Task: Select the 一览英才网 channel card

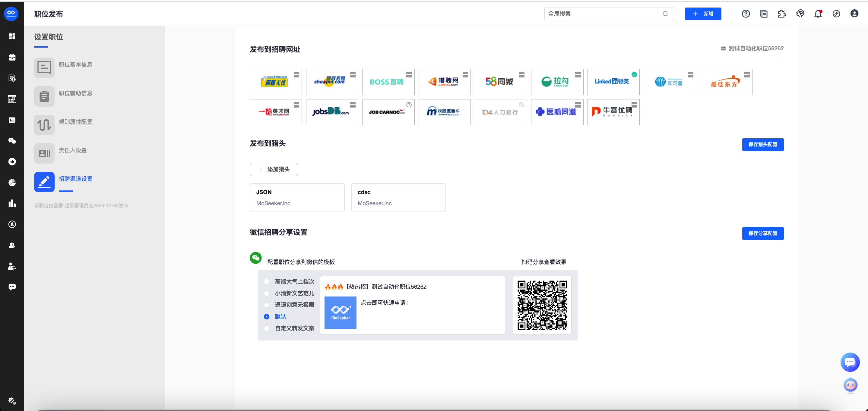Action: [x=276, y=112]
